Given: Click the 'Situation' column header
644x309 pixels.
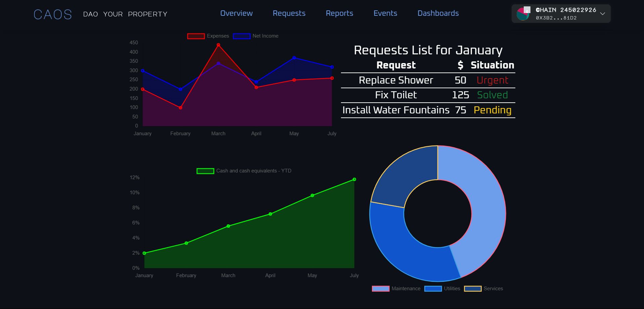Looking at the screenshot, I should tap(492, 65).
